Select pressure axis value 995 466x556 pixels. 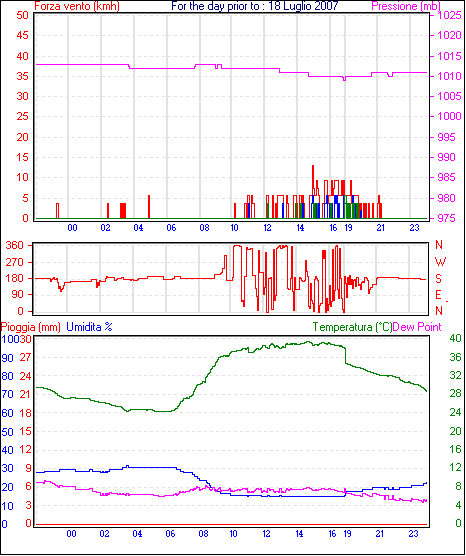click(x=447, y=137)
